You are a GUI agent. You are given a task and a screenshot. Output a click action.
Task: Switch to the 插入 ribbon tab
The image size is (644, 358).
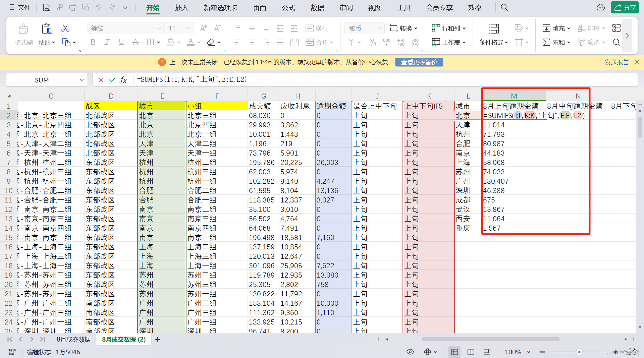coord(182,7)
